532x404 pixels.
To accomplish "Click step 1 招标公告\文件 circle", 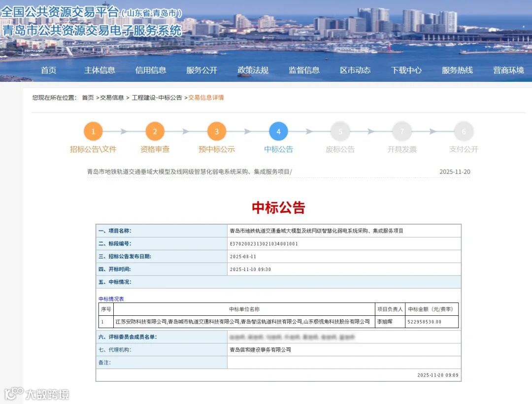I will click(x=93, y=132).
